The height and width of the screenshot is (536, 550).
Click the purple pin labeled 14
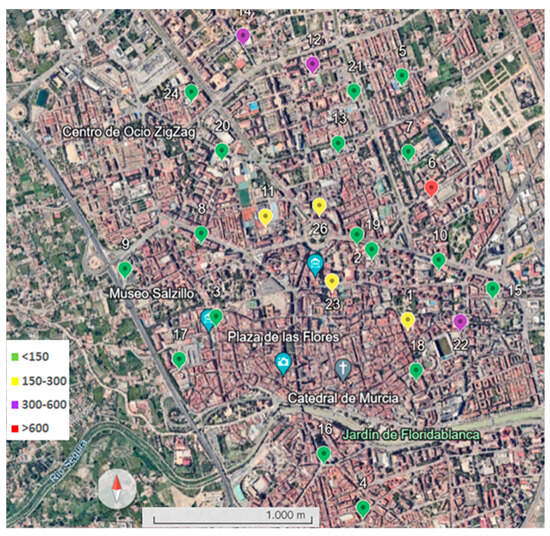click(x=243, y=37)
